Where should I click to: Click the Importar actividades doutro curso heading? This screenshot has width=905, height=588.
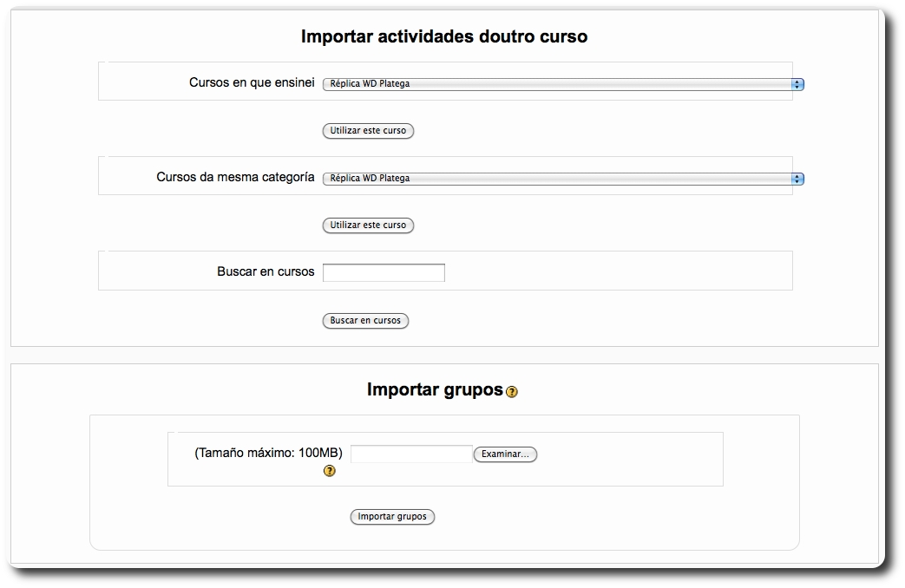coord(444,36)
